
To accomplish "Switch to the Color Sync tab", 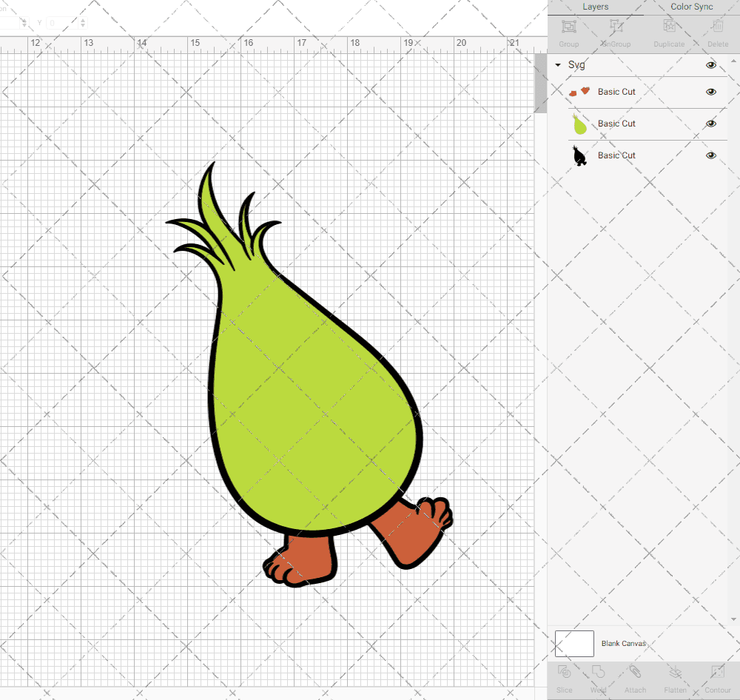I will 691,7.
